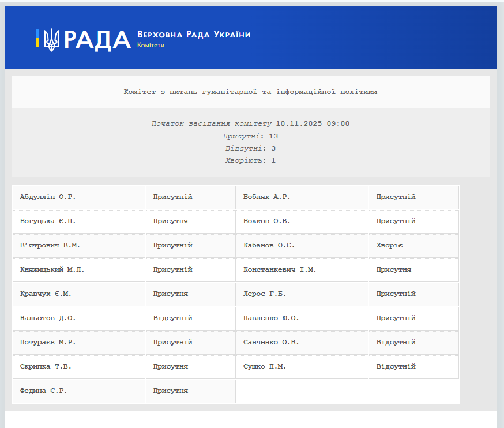The image size is (504, 428).
Task: Select the name Богуцька Є.П.
Action: 47,221
